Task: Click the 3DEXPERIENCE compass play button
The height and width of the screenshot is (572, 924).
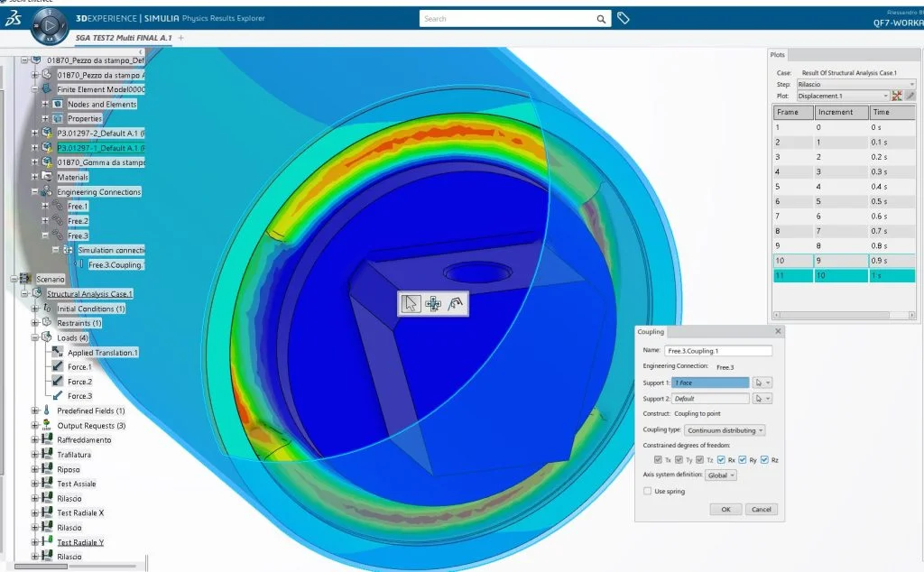Action: coord(44,28)
